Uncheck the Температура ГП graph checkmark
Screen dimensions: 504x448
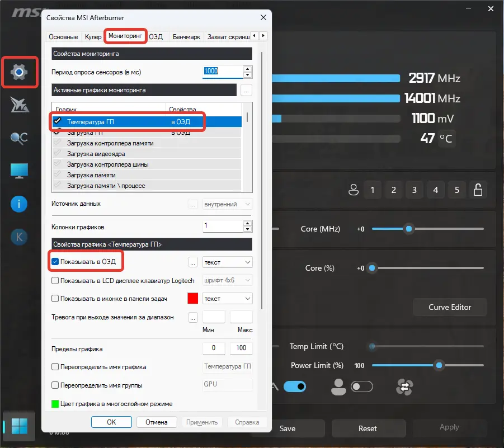58,121
